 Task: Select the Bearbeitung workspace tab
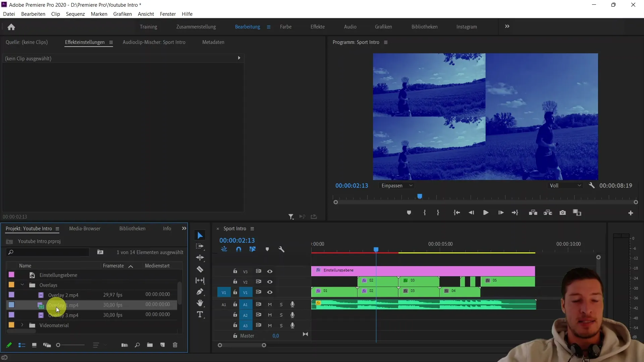tap(247, 26)
